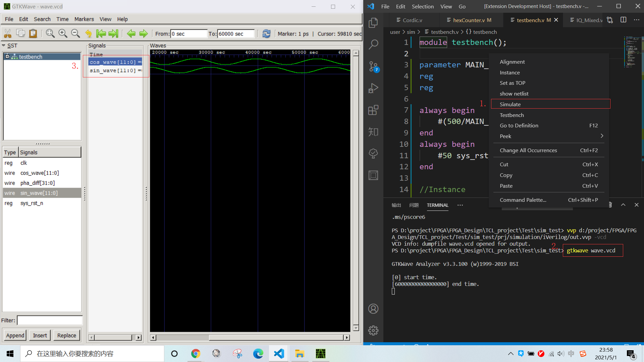Screen dimensions: 644x362
Task: Open the VS Code Extensions view
Action: [373, 110]
